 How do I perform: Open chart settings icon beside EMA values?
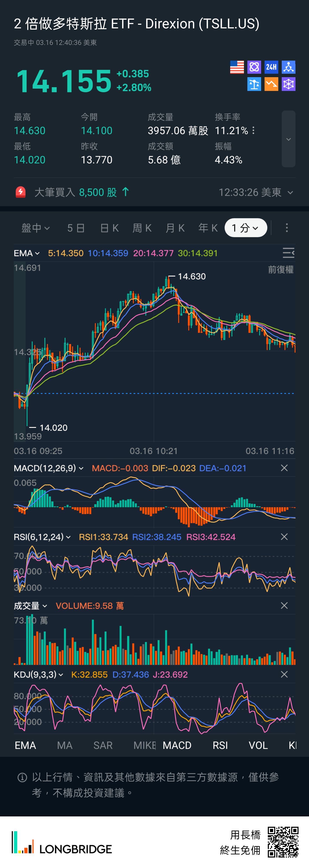point(288,253)
